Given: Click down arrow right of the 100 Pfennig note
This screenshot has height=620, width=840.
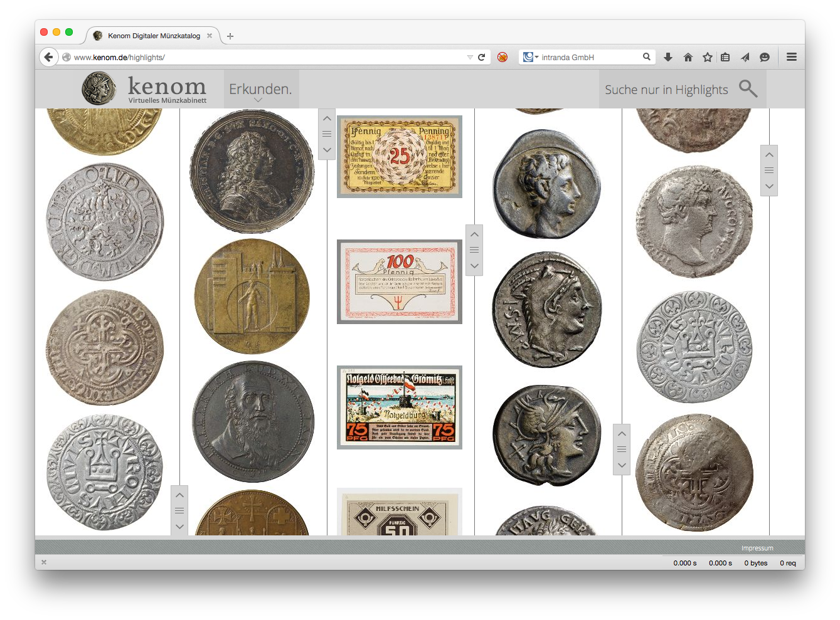Looking at the screenshot, I should click(474, 266).
